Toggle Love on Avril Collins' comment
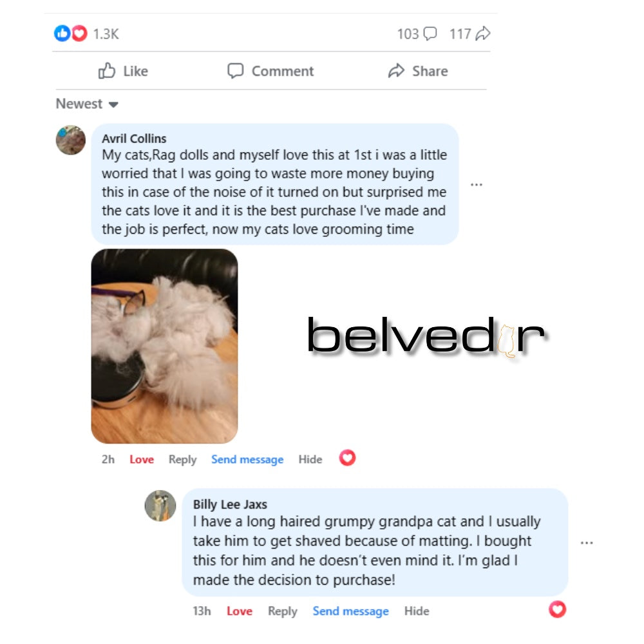This screenshot has height=644, width=644. 142,459
